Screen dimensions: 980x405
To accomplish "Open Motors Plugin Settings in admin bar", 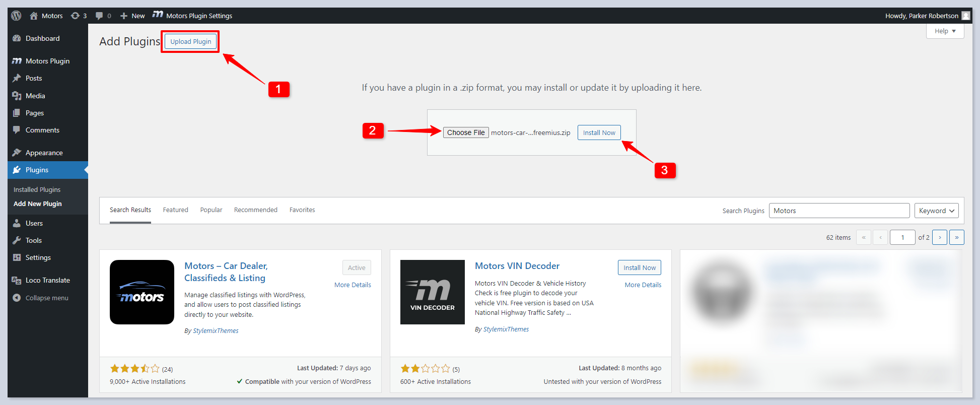I will coord(192,16).
